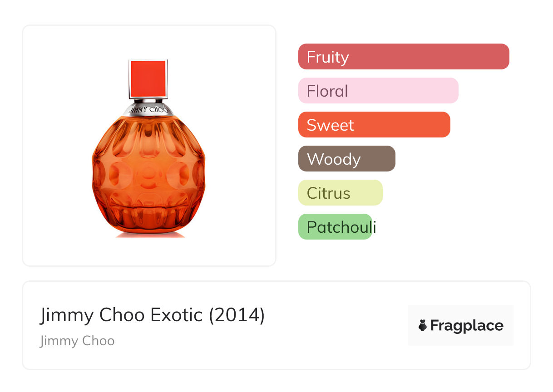Click the Floral text label

[327, 91]
